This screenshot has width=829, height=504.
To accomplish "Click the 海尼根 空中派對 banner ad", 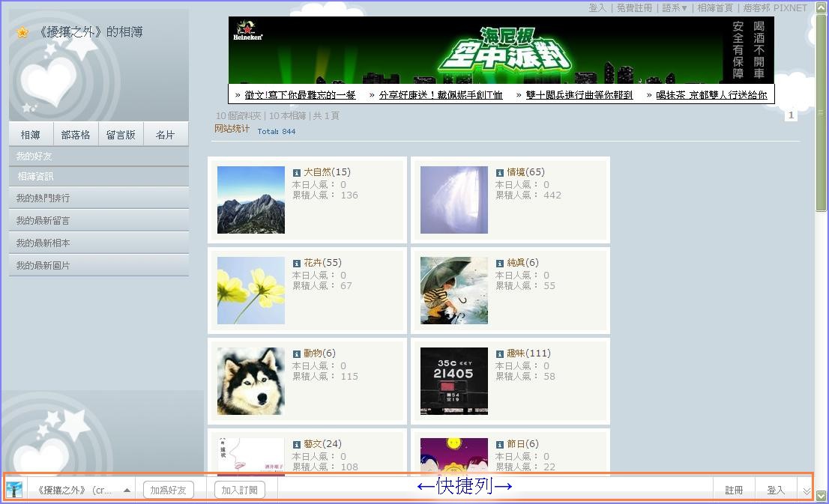I will coord(501,50).
